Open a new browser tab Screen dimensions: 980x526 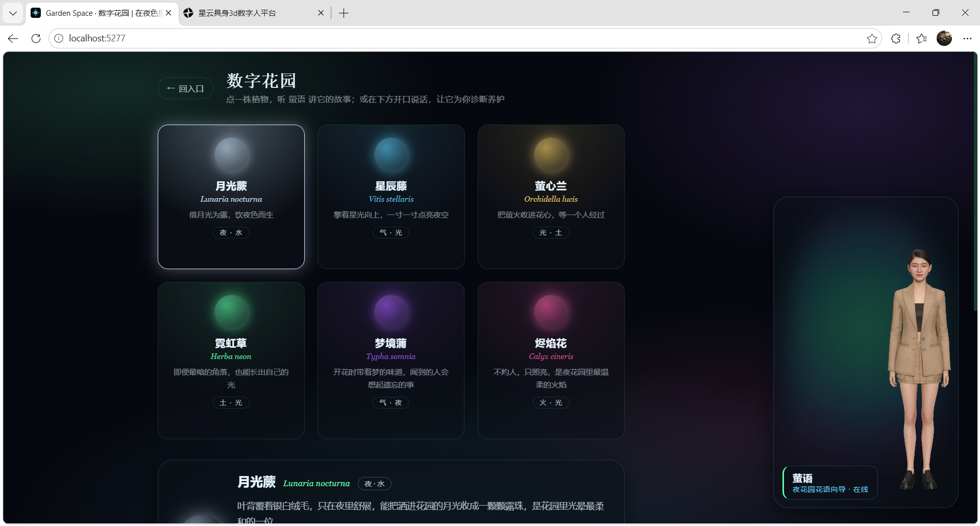(344, 13)
